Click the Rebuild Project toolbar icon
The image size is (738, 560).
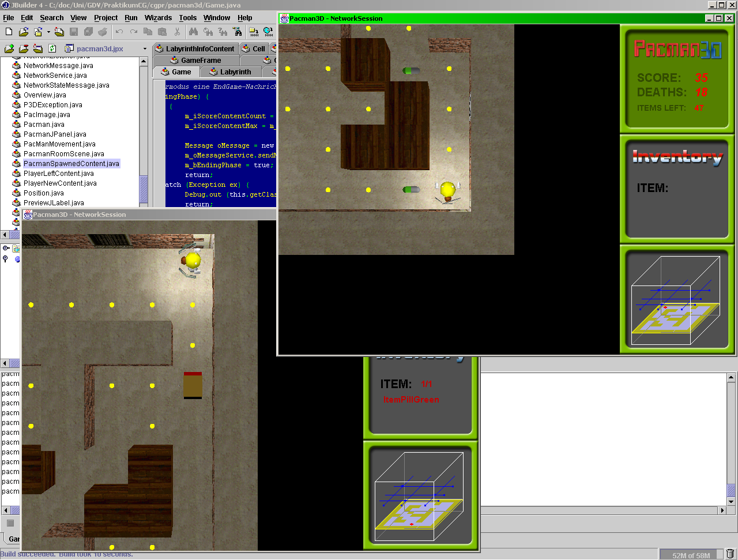[x=268, y=32]
